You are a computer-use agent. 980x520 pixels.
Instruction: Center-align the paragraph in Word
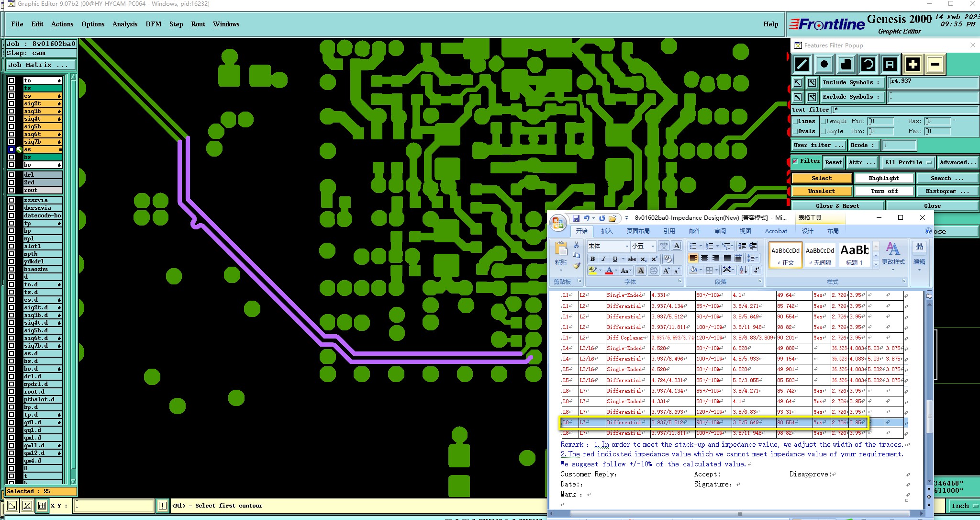704,258
